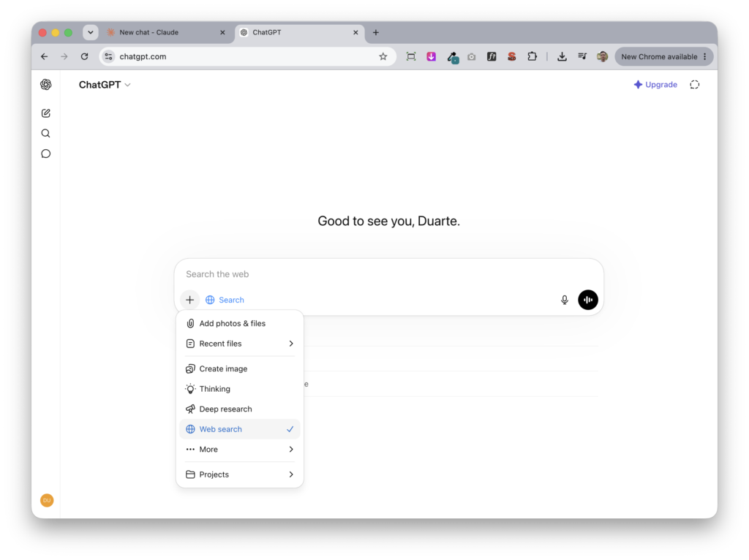Expand the Projects submenu
Image resolution: width=749 pixels, height=560 pixels.
coord(240,474)
